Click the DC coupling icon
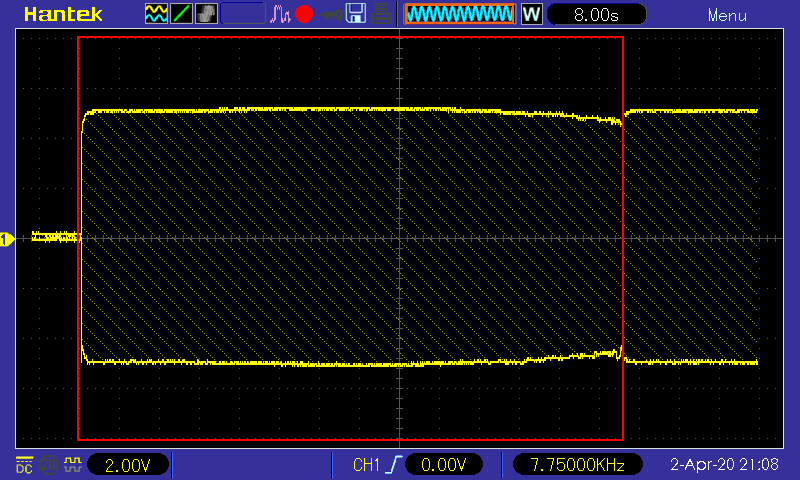 click(24, 465)
